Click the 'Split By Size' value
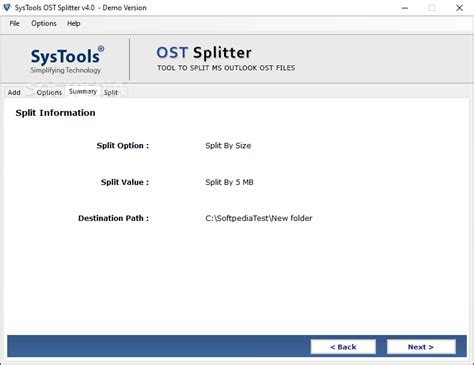474x365 pixels. (228, 146)
